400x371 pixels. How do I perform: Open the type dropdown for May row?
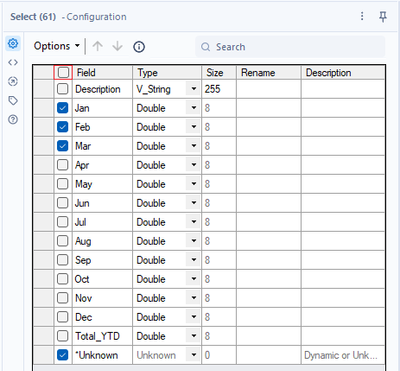click(x=193, y=184)
